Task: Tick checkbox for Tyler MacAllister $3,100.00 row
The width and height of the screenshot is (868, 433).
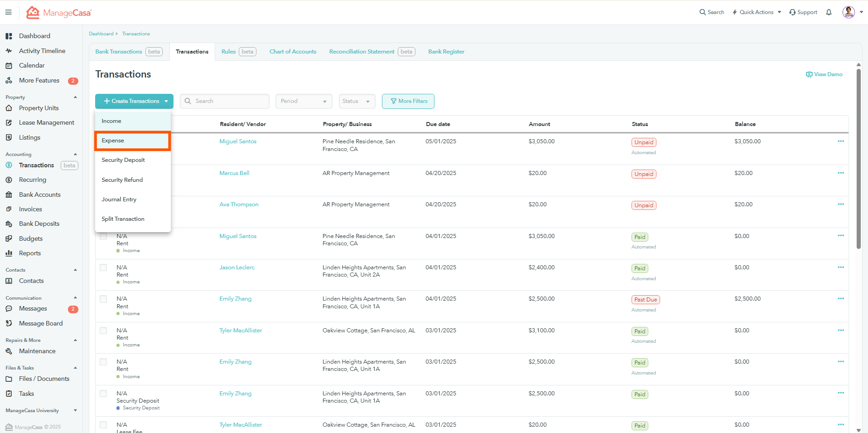Action: click(103, 331)
